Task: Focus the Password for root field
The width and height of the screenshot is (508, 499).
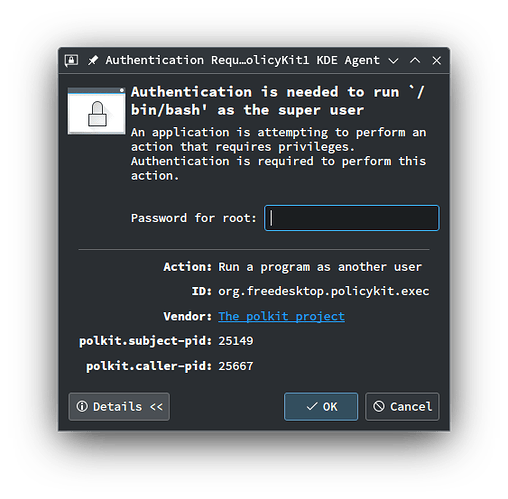Action: [352, 218]
